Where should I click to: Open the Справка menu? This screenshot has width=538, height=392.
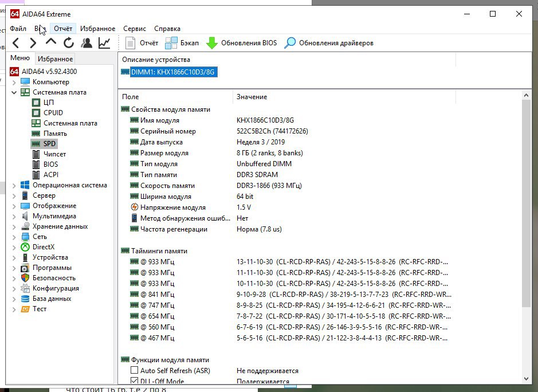(x=167, y=29)
